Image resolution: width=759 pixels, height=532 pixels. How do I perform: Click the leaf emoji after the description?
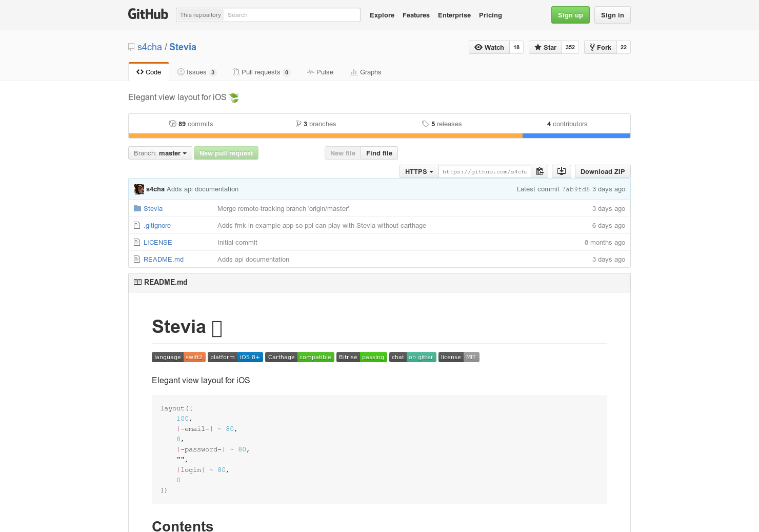coord(234,97)
